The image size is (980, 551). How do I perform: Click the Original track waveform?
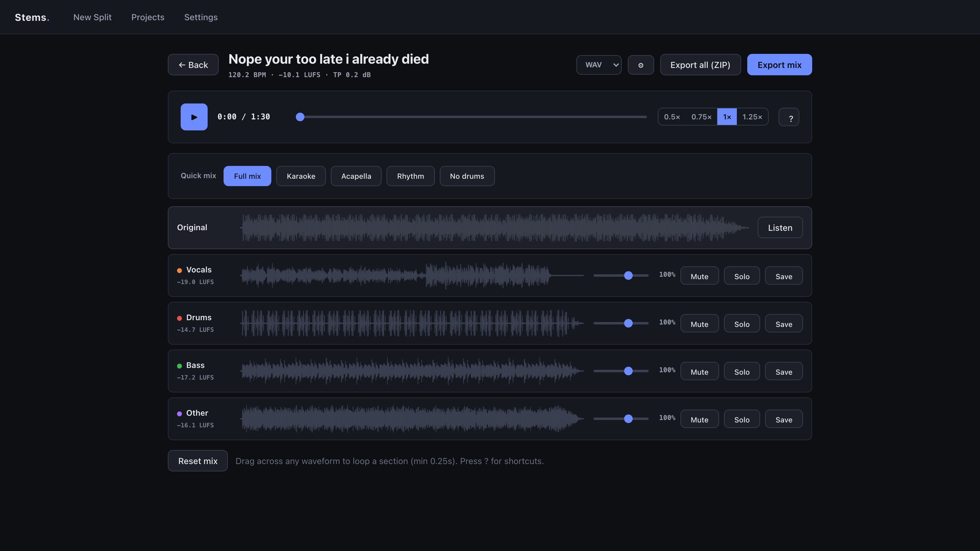pos(495,227)
